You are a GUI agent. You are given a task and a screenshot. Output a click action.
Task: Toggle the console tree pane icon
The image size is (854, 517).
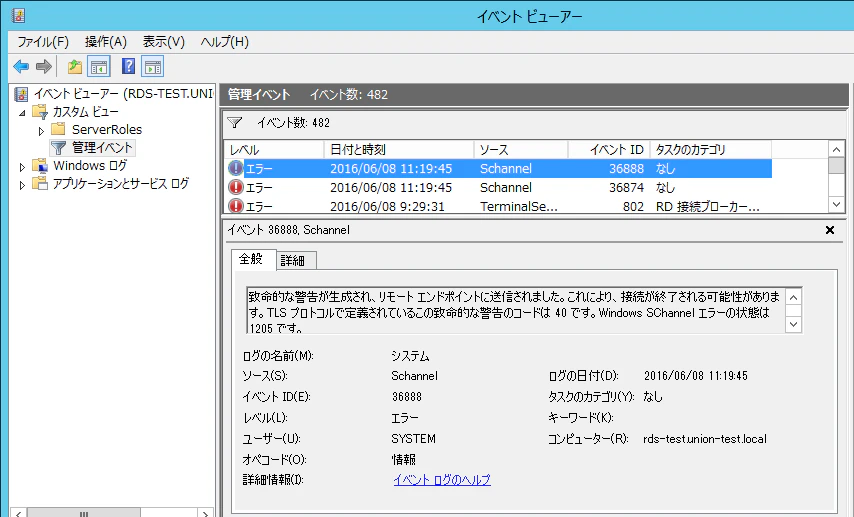click(99, 66)
